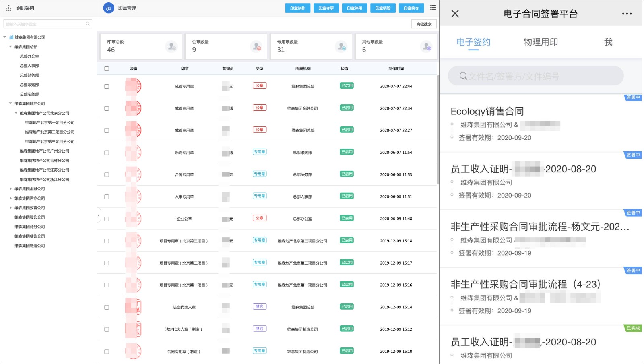
Task: Click the table vertical scrollbar
Action: [x=438, y=129]
